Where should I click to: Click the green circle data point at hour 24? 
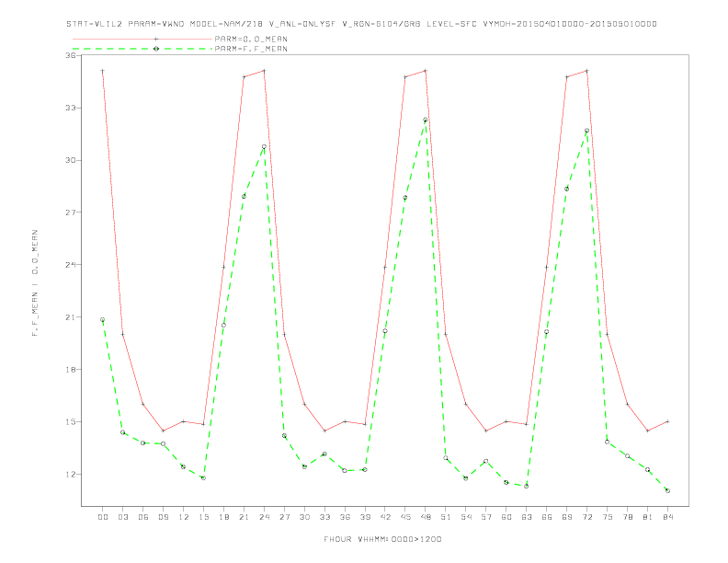264,147
